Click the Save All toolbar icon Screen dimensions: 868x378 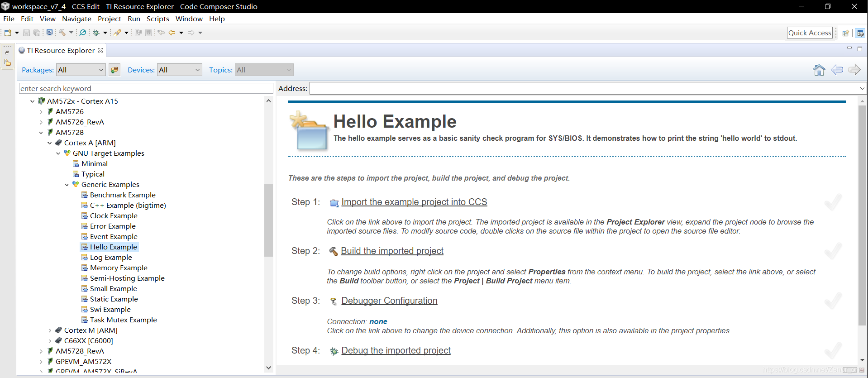(x=37, y=33)
